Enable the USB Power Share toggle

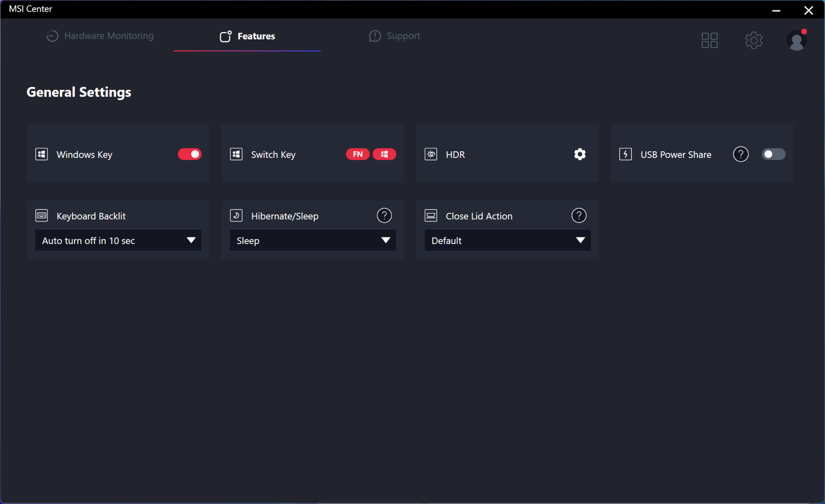773,154
